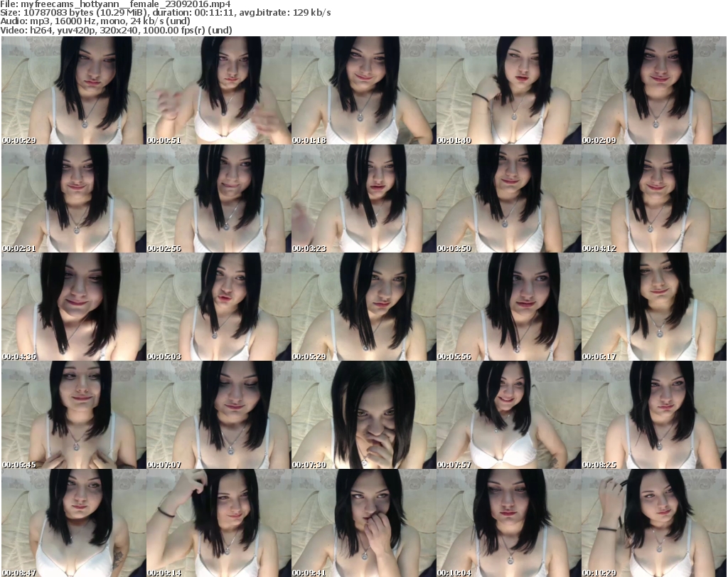Select the thumbnail stamped 00:05:29
Image resolution: width=728 pixels, height=577 pixels.
tap(363, 307)
